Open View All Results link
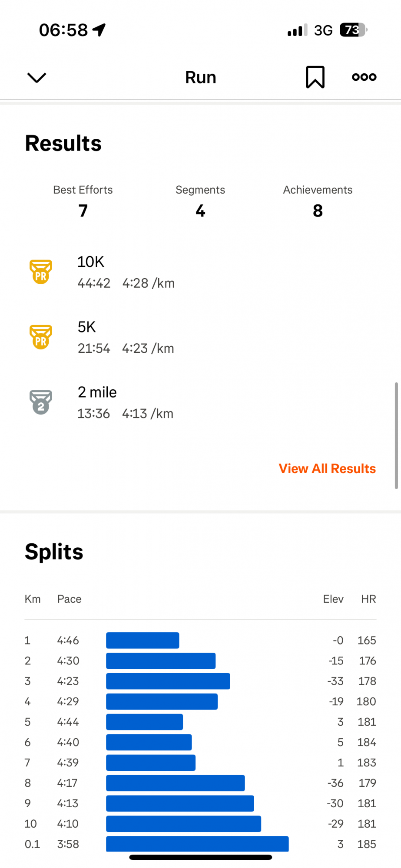Viewport: 401px width, 868px height. [327, 469]
